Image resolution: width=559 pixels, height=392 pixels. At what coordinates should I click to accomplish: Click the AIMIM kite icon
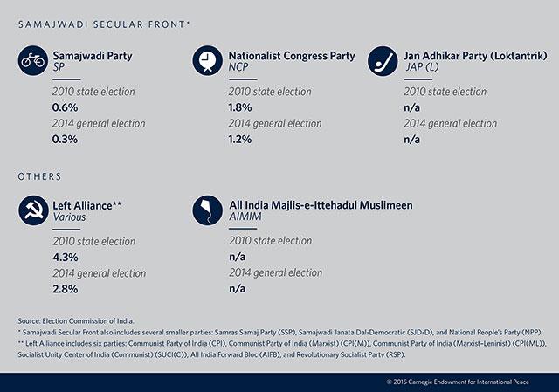pyautogui.click(x=208, y=210)
